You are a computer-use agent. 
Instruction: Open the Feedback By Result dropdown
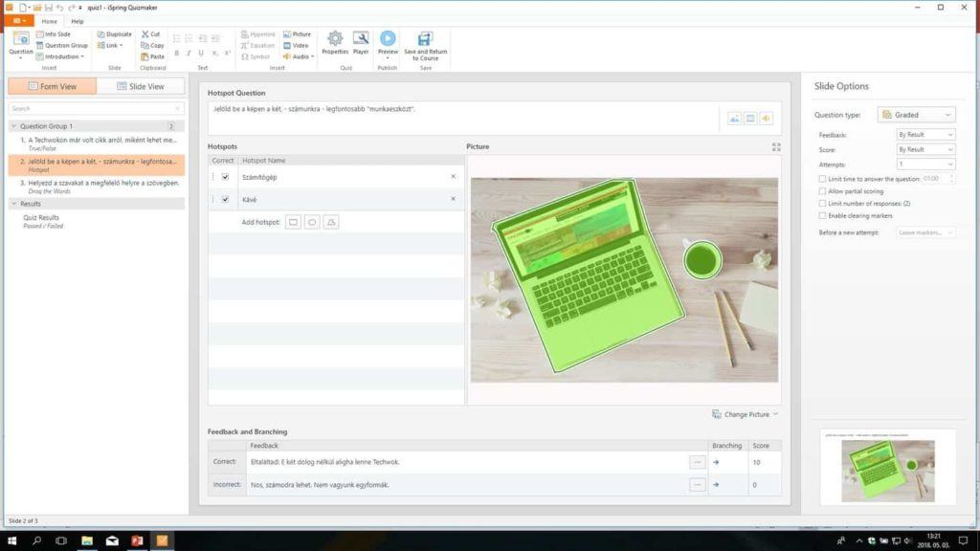coord(924,135)
